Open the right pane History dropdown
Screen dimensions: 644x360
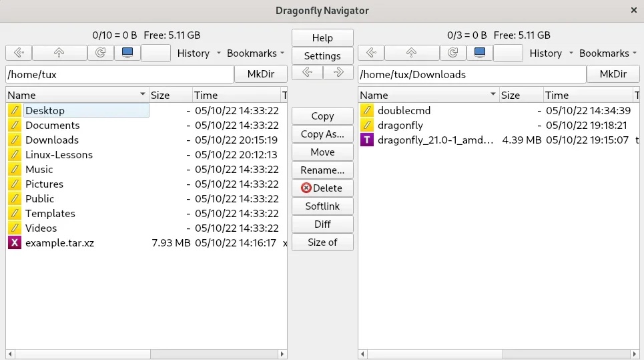(x=551, y=53)
